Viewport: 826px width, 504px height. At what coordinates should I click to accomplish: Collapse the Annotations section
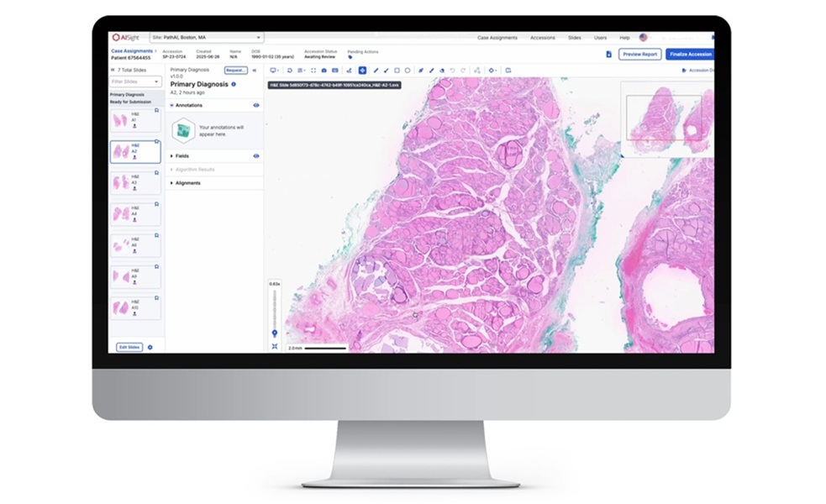coord(171,105)
